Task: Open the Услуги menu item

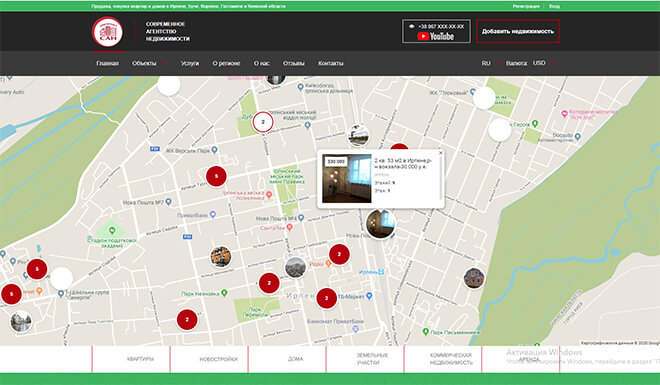Action: click(x=190, y=63)
